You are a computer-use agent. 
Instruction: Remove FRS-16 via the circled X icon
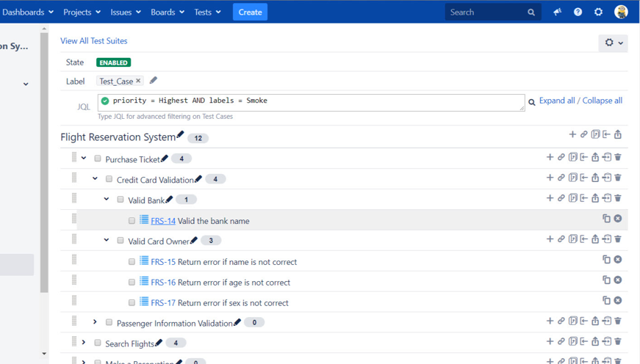tap(618, 280)
